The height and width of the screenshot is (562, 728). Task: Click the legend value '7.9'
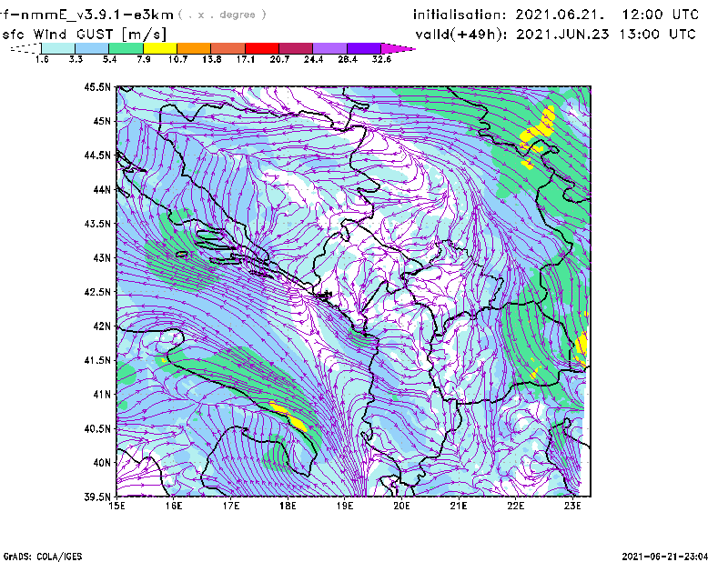point(144,59)
